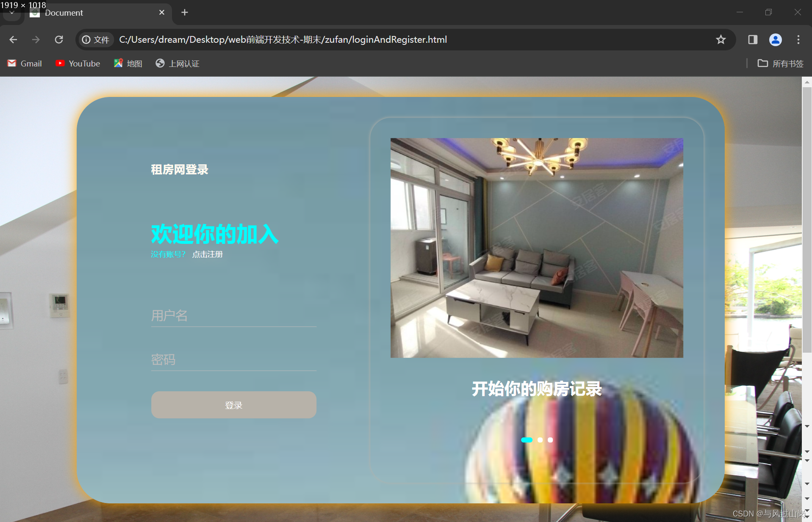Open the 所有书签 folder
This screenshot has height=522, width=812.
(780, 64)
